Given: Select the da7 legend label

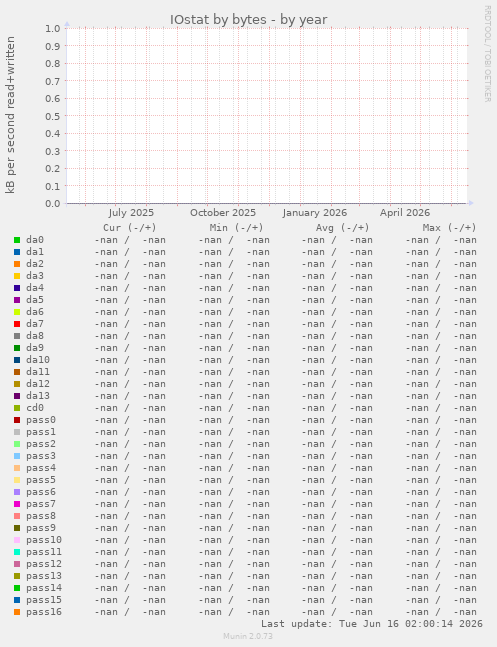Looking at the screenshot, I should point(35,324).
